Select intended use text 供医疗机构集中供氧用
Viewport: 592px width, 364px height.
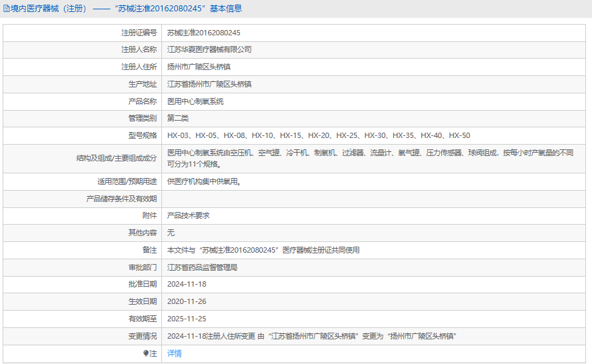tap(204, 181)
